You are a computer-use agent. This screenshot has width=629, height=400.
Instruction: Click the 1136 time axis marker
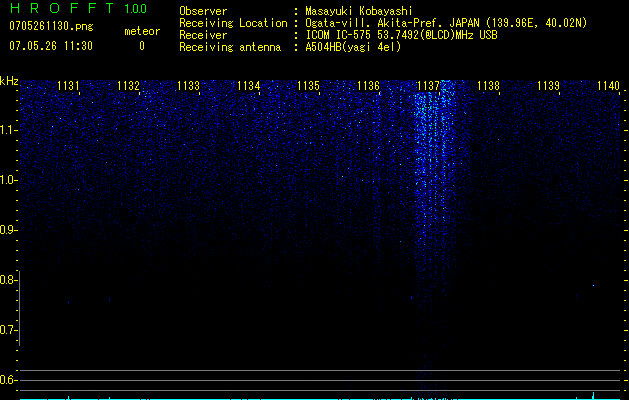(368, 86)
